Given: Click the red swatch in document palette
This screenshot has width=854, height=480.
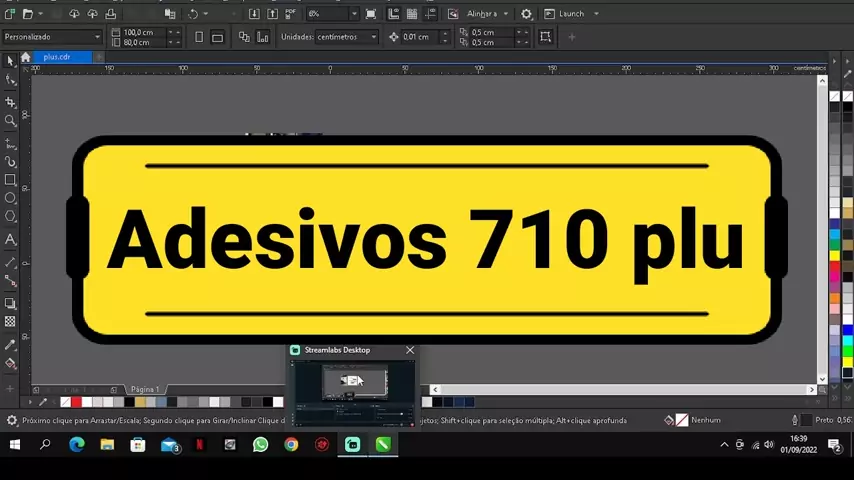Looking at the screenshot, I should click(76, 402).
